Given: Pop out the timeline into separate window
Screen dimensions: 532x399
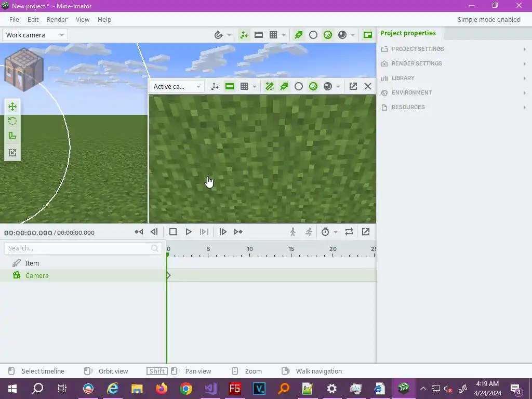Looking at the screenshot, I should (366, 232).
